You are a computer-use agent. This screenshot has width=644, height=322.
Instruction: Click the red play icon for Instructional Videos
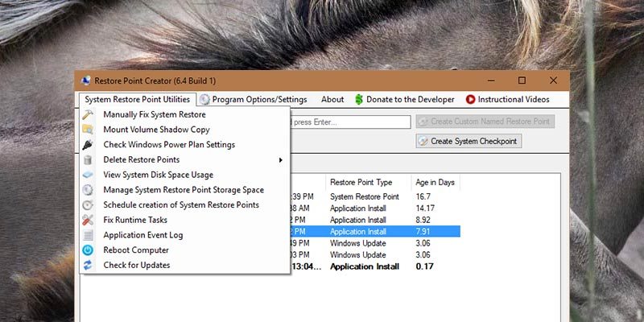pyautogui.click(x=470, y=99)
